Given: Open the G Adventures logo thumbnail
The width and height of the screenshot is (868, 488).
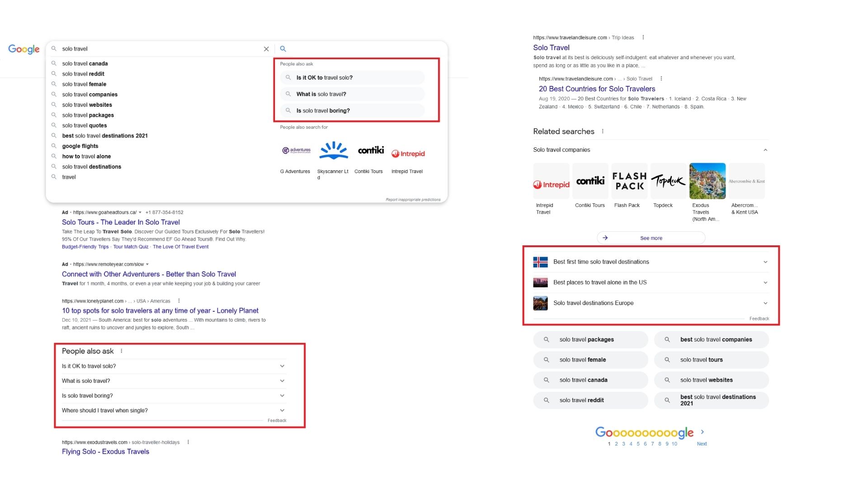Looking at the screenshot, I should [296, 150].
